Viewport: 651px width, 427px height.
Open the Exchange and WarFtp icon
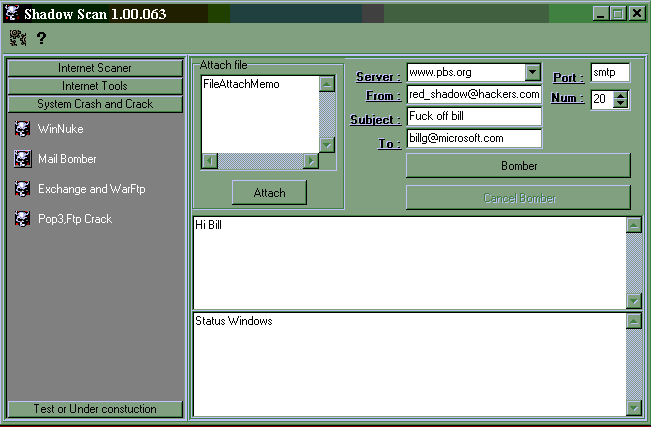tap(23, 189)
